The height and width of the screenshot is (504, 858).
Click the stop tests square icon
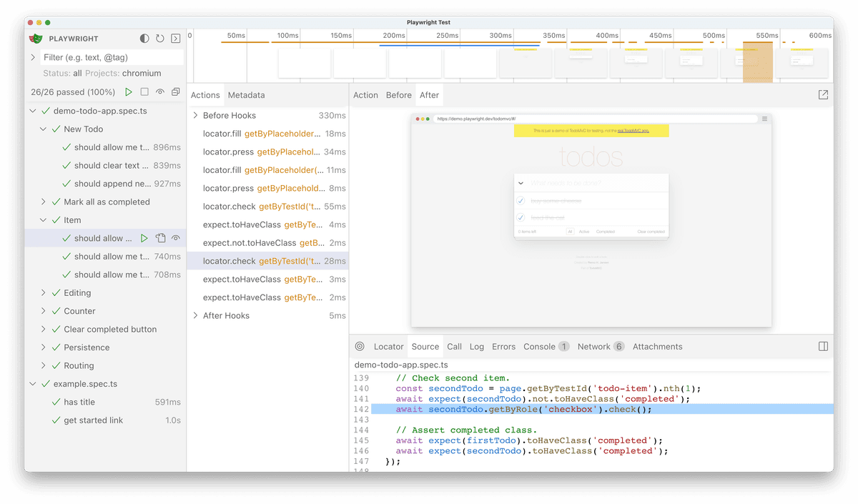tap(144, 92)
